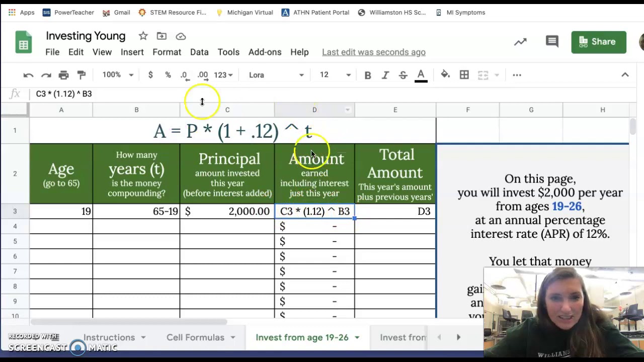This screenshot has width=644, height=362.
Task: Open Last edit was seconds ago link
Action: click(374, 52)
